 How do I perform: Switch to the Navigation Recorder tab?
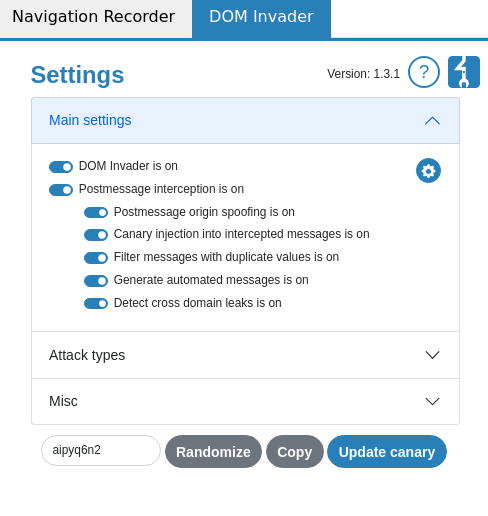pos(94,17)
